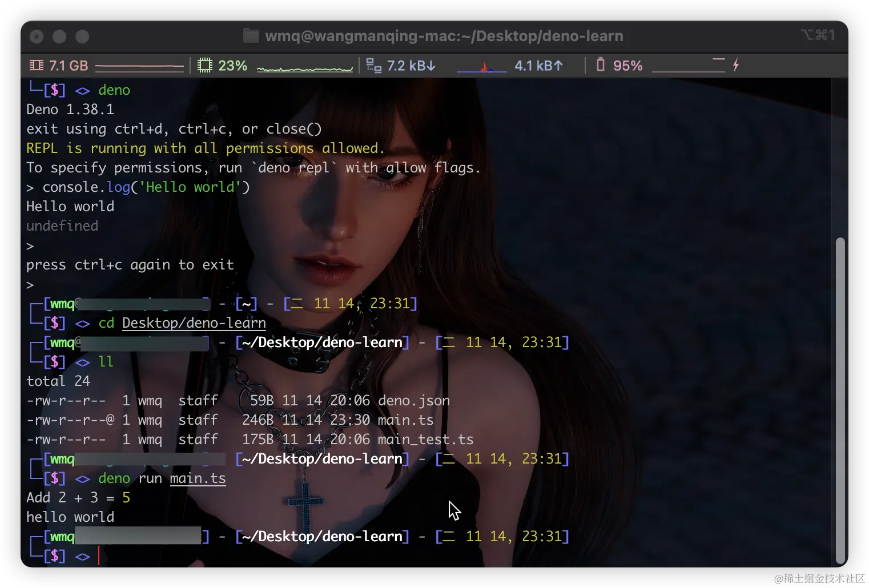Click the '7.2 kB↓' download rate

pos(411,66)
